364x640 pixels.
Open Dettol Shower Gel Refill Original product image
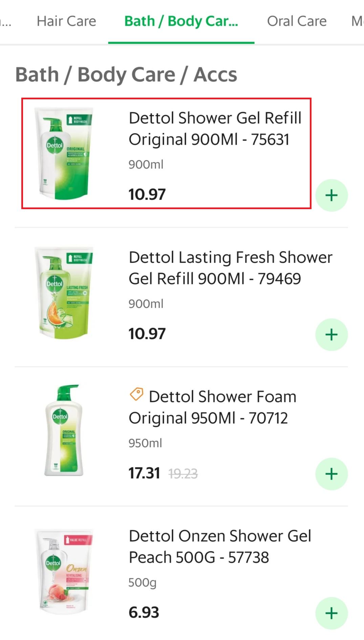click(x=64, y=153)
